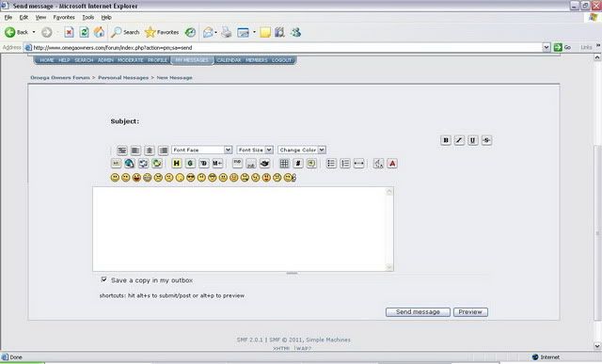
Task: Insert table icon in editor toolbar
Action: tap(284, 164)
